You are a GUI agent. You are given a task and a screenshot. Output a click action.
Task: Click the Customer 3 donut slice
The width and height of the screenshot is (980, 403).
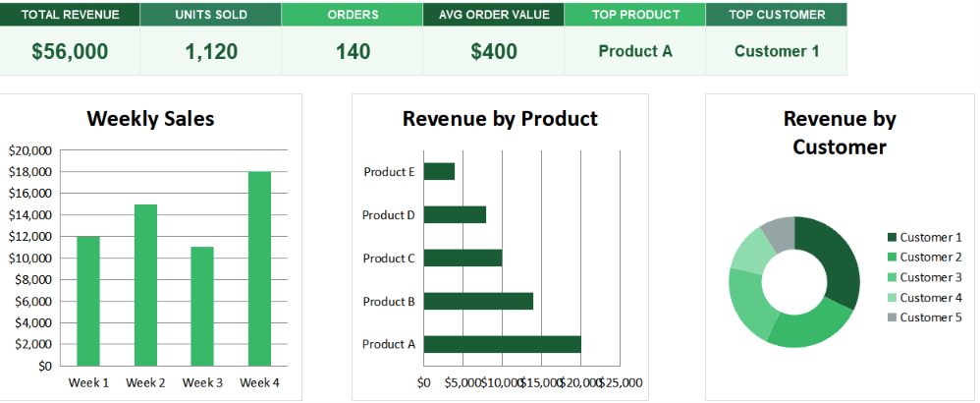tap(749, 301)
